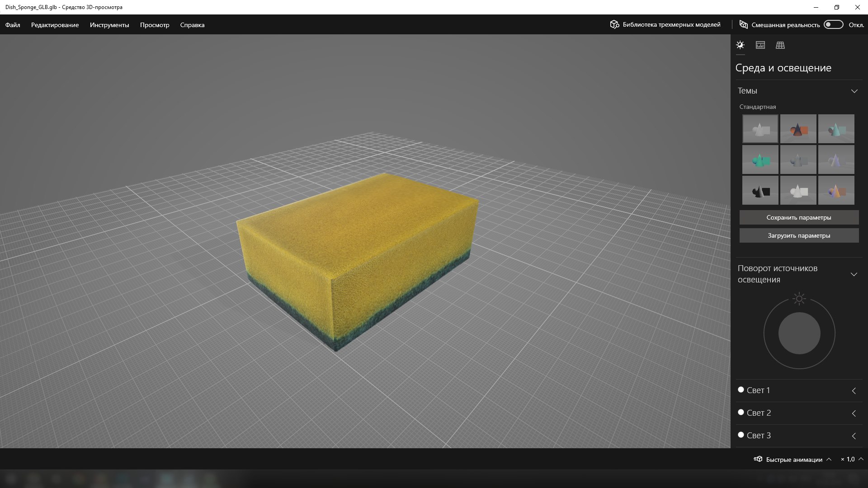Collapse the Поворот источников освещения chevron
The image size is (868, 488).
click(x=854, y=274)
